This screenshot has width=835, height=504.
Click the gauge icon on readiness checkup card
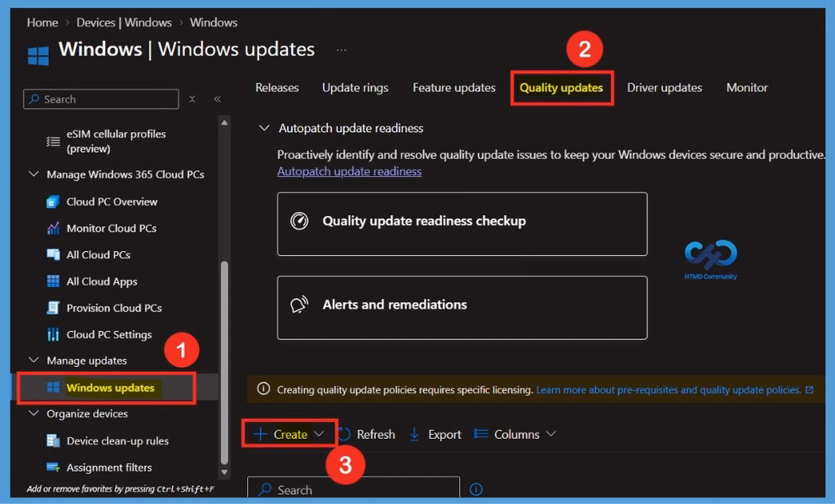click(299, 220)
